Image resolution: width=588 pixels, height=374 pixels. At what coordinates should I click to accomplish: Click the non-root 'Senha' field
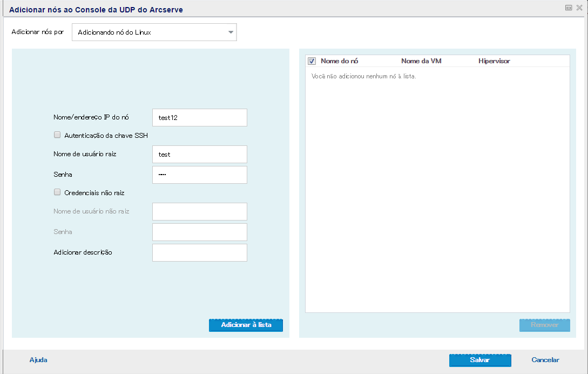(x=199, y=232)
